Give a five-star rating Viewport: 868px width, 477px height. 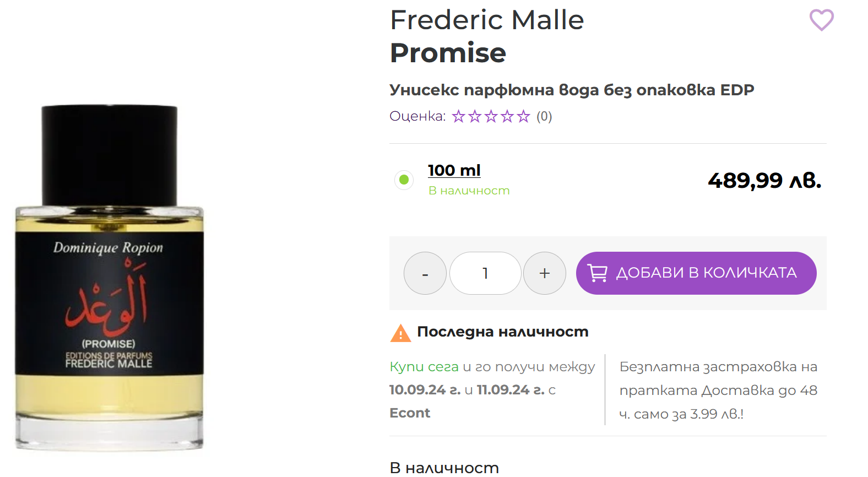pos(523,116)
